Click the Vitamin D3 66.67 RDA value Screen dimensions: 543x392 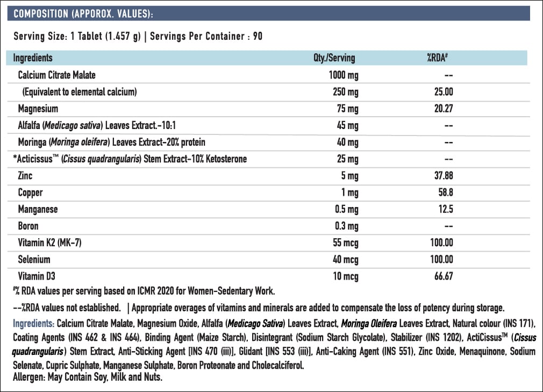[x=444, y=276]
